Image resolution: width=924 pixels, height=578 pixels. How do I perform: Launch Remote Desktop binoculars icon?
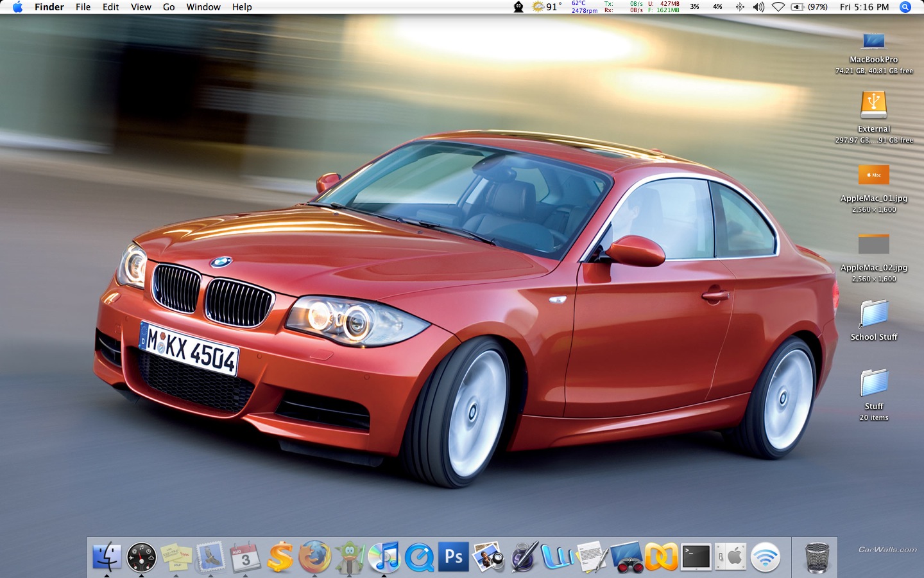coord(627,557)
